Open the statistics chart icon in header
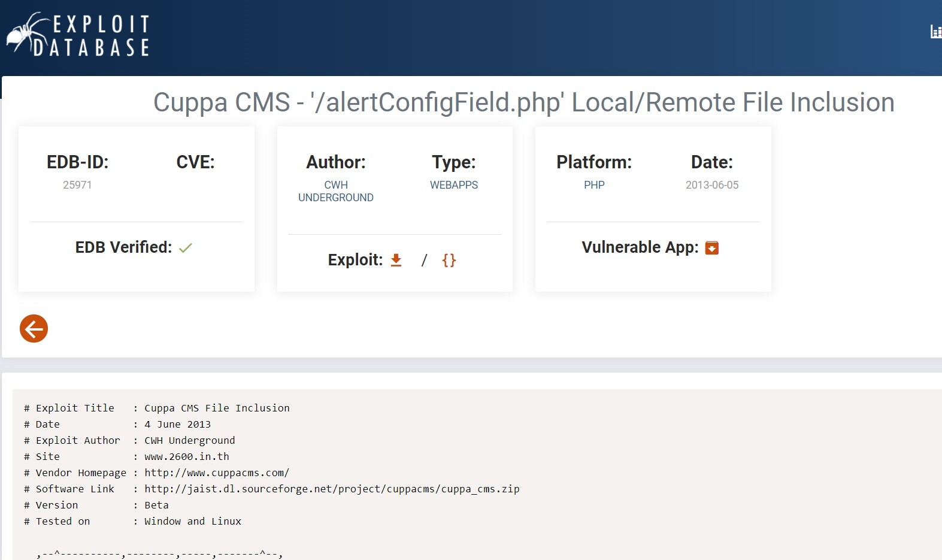Image resolution: width=942 pixels, height=560 pixels. 935,32
